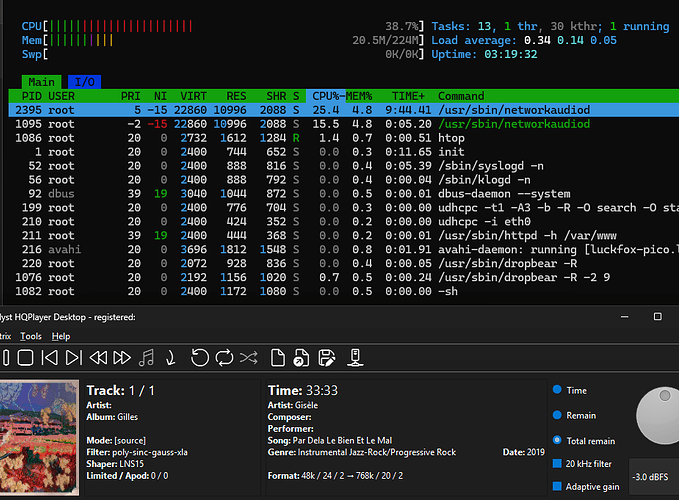Open the Tools menu in HQPlayer

click(31, 336)
